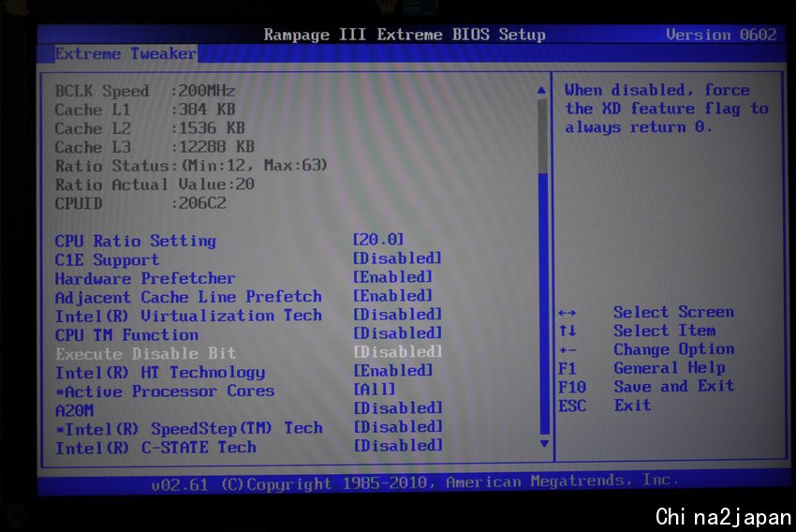Click the scroll up arrow
This screenshot has height=532, width=796.
pos(541,90)
